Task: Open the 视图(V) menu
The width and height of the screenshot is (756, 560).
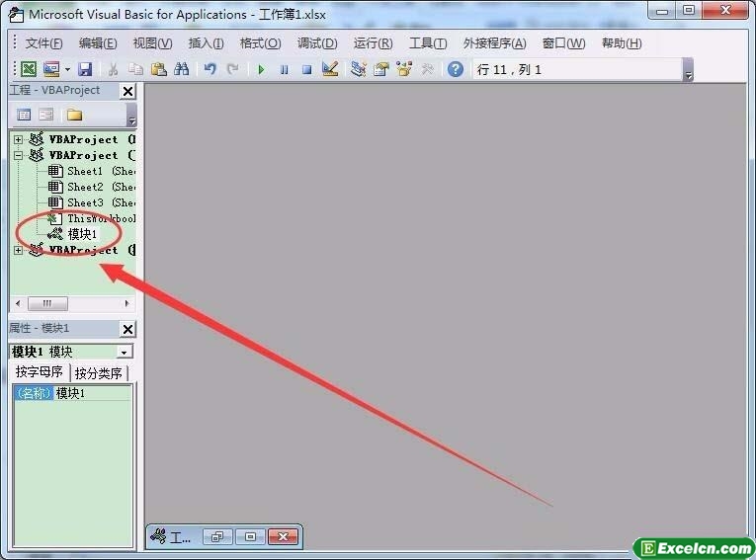Action: pyautogui.click(x=152, y=43)
